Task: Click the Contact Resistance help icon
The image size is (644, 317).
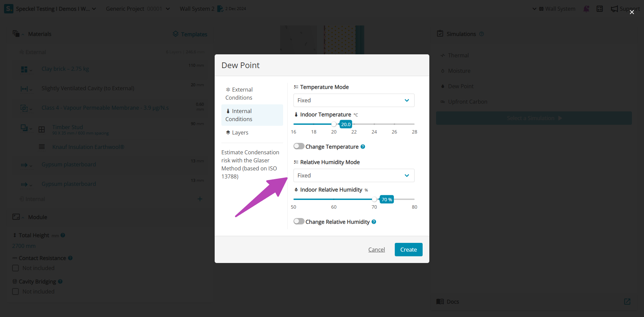Action: point(70,258)
